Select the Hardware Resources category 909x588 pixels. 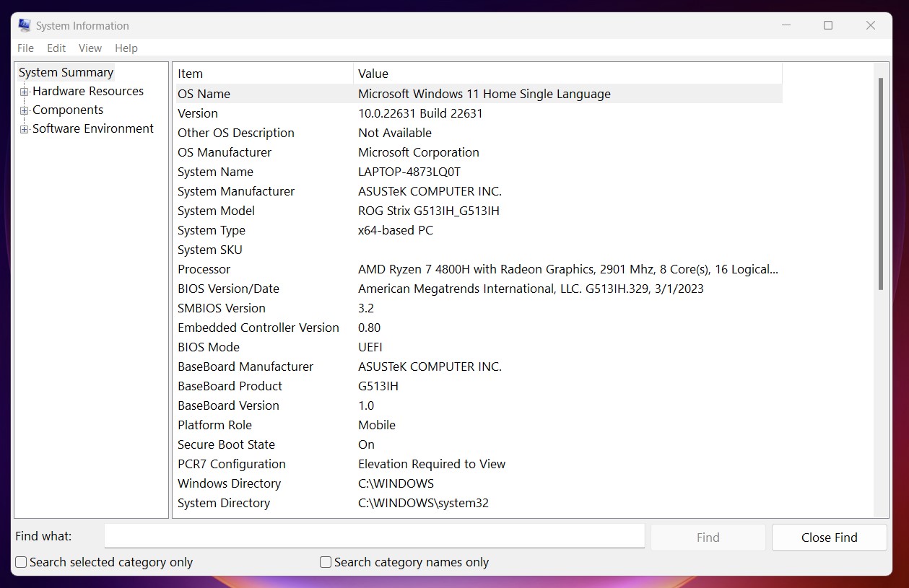coord(88,91)
